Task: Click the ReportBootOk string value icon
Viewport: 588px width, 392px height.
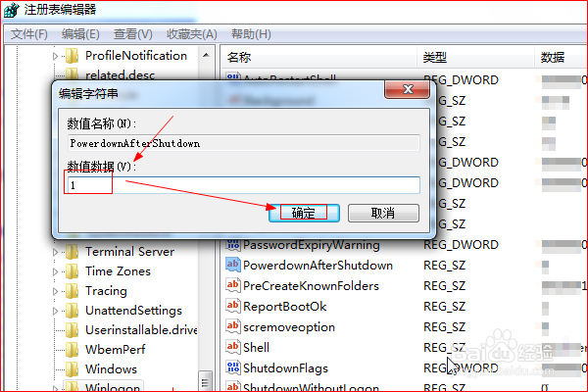Action: [233, 306]
